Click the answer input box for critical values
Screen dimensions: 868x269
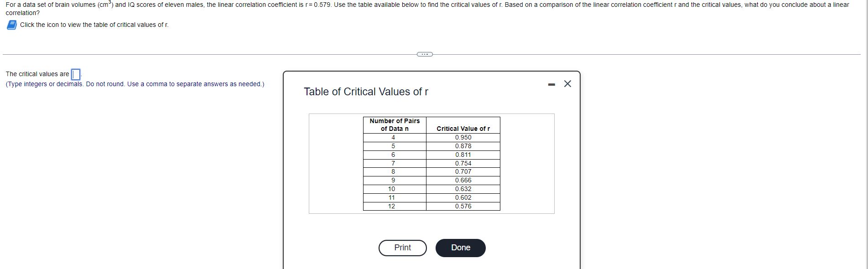(75, 74)
